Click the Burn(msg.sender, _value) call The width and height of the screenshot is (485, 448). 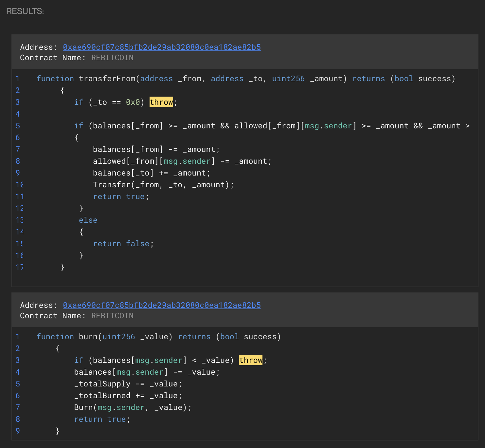(133, 407)
